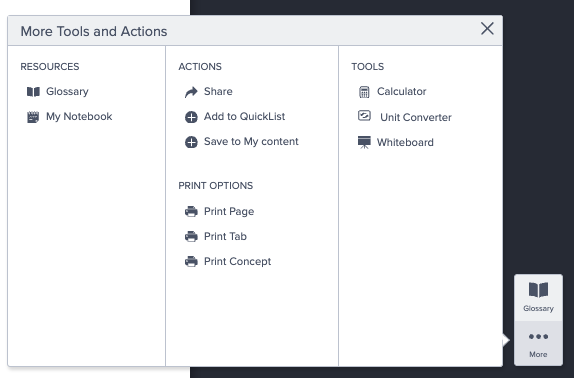Click the More Tools and Actions title
Screen dimensions: 574x378
(x=94, y=31)
